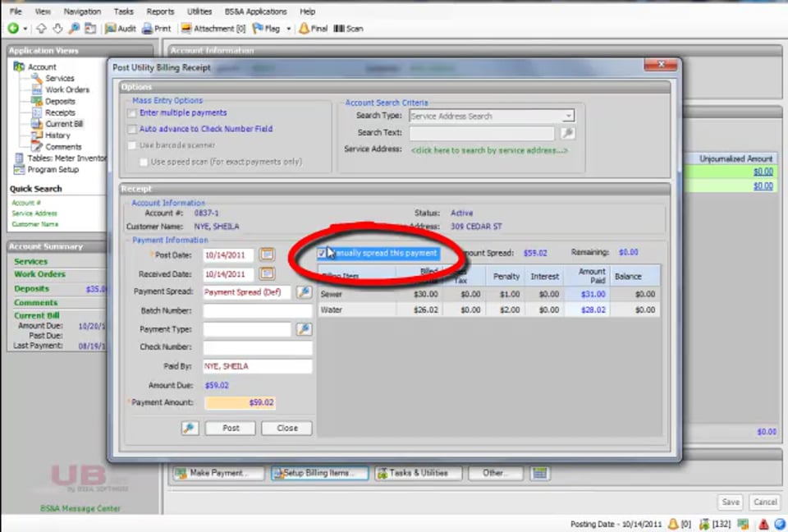Open the Help menu
Screen dimensions: 788x532
pyautogui.click(x=307, y=11)
